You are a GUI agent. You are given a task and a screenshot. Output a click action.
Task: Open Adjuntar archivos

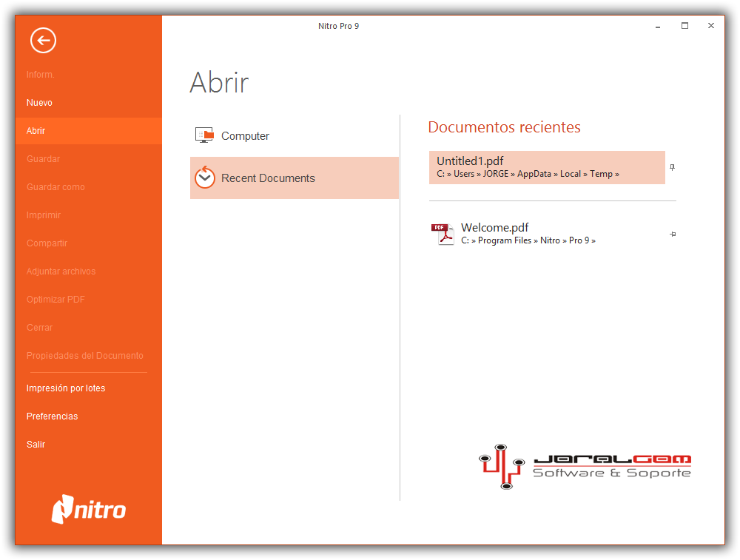(60, 271)
